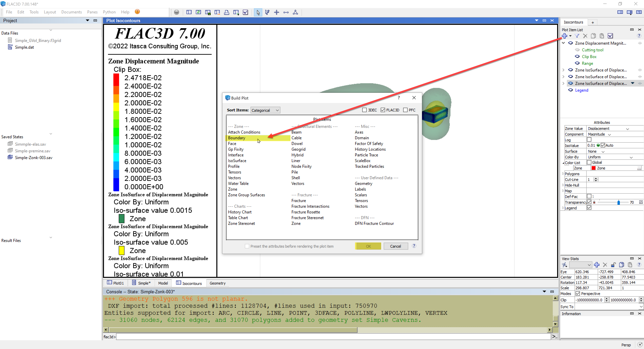Open the Layout menu
This screenshot has width=644, height=349.
[50, 12]
